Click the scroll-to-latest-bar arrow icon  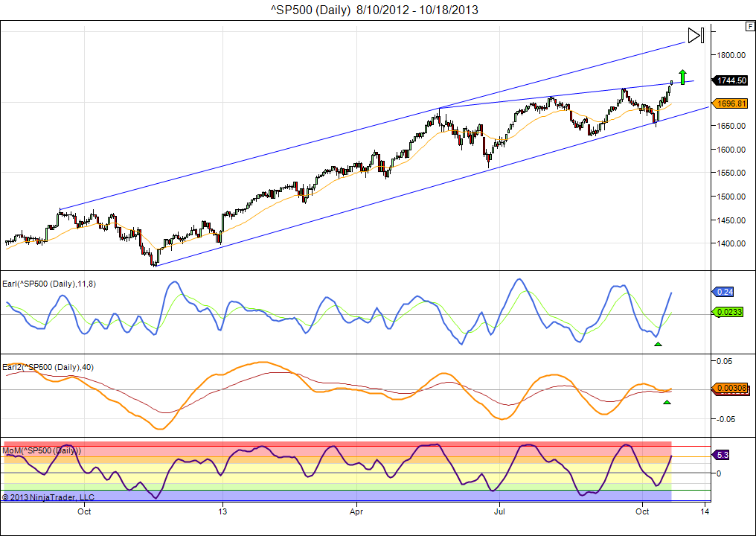point(696,35)
